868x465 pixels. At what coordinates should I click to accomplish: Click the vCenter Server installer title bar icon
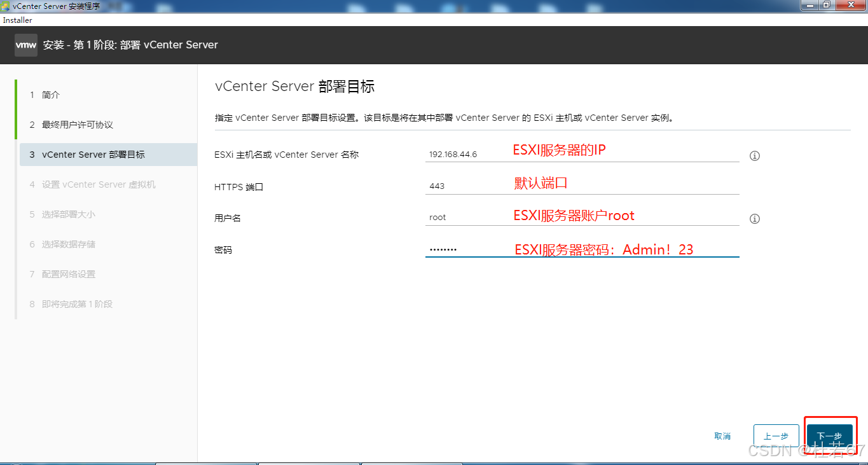point(6,6)
